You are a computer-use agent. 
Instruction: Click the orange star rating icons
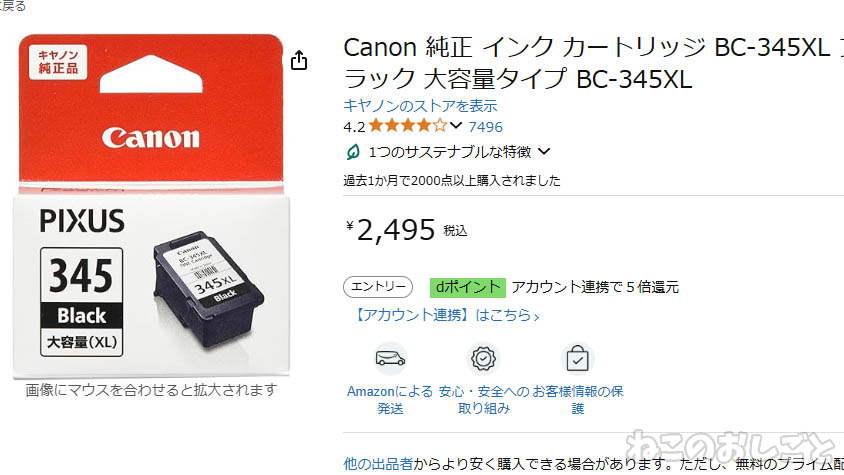[x=409, y=126]
